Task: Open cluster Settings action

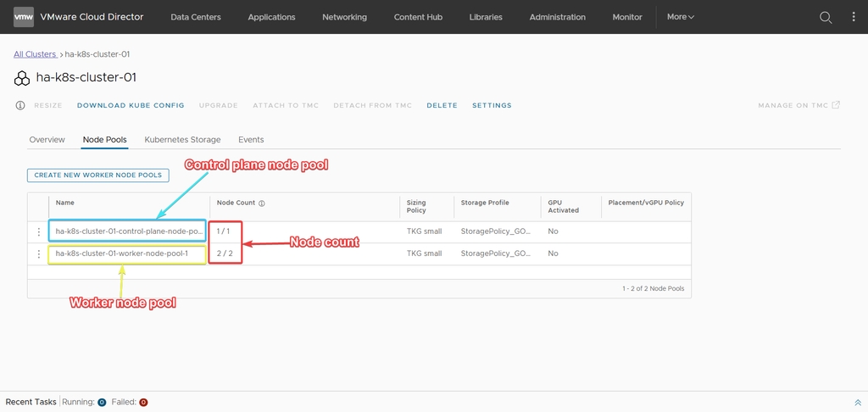Action: pyautogui.click(x=492, y=106)
